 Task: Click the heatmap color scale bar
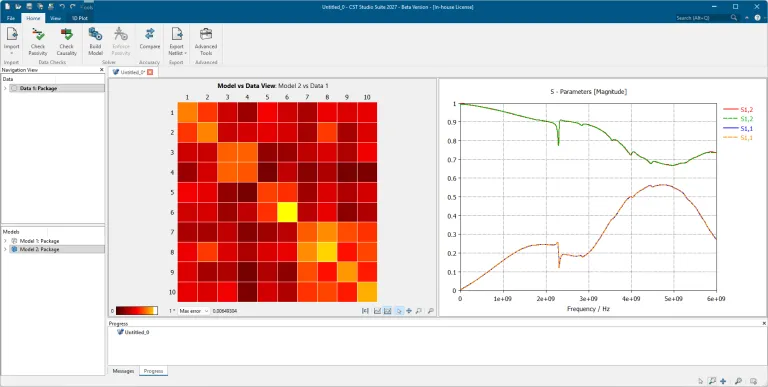(x=137, y=311)
